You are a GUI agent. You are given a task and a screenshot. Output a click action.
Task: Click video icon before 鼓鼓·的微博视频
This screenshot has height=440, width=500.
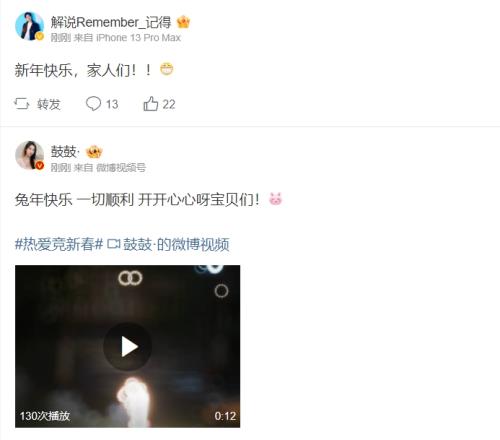(x=113, y=244)
